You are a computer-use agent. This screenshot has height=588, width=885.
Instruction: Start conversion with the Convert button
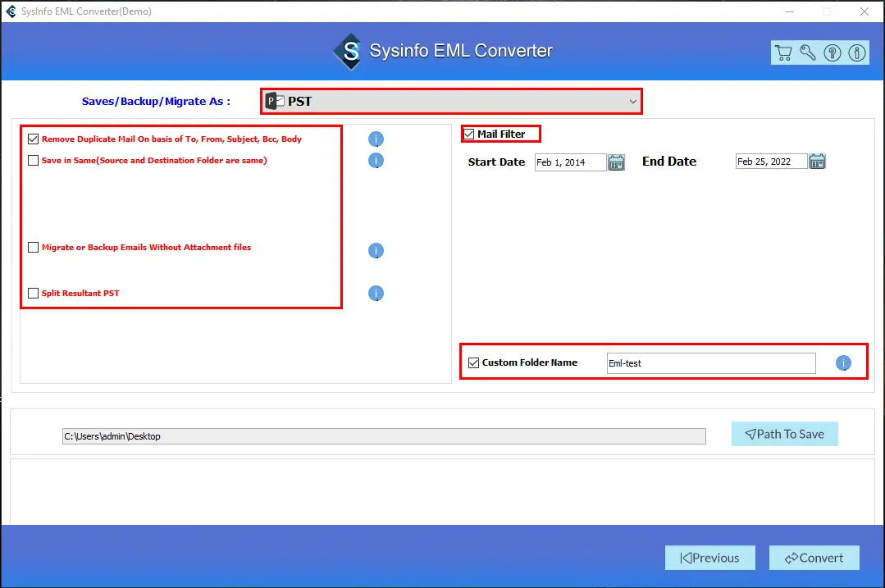[x=814, y=558]
